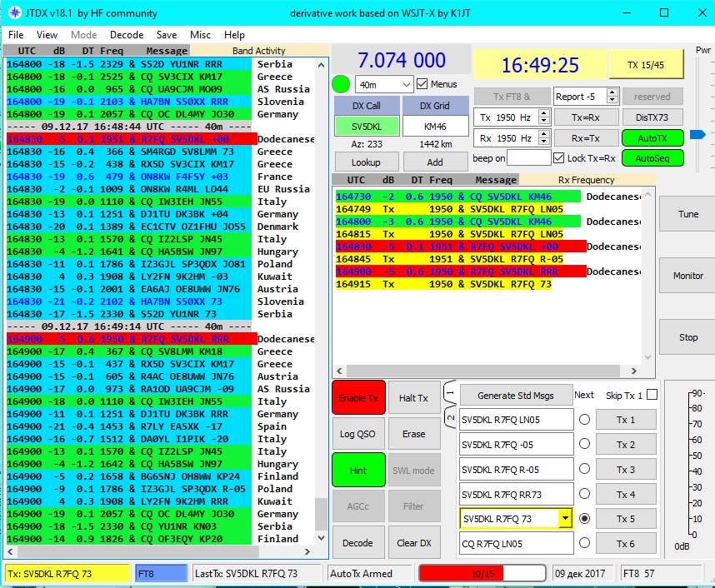Expand the Tx 5 message dropdown arrow
This screenshot has height=588, width=715.
click(565, 519)
